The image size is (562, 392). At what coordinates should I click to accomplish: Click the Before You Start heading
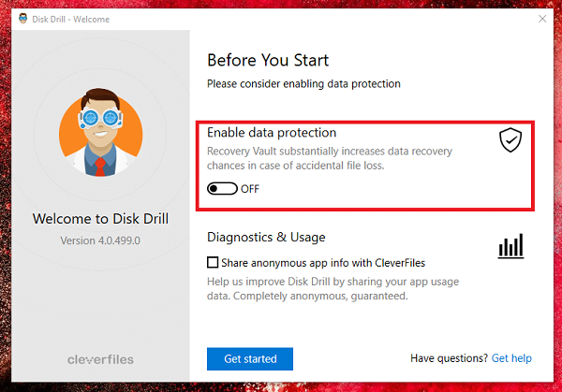(x=268, y=60)
